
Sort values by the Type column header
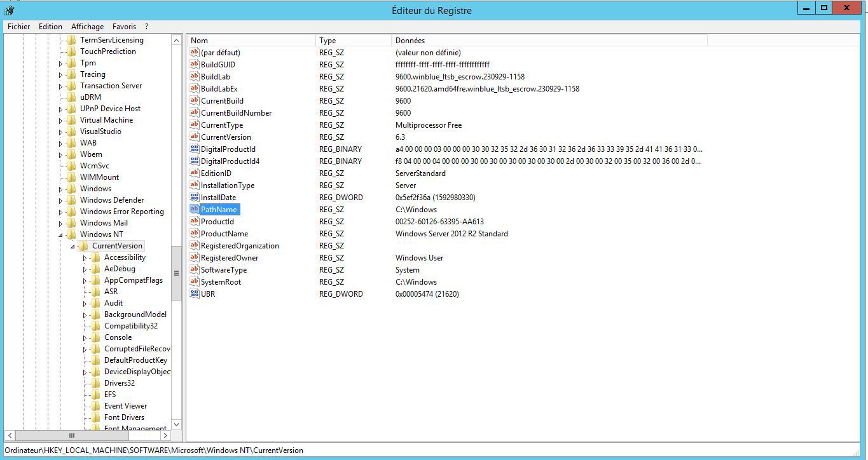tap(354, 41)
